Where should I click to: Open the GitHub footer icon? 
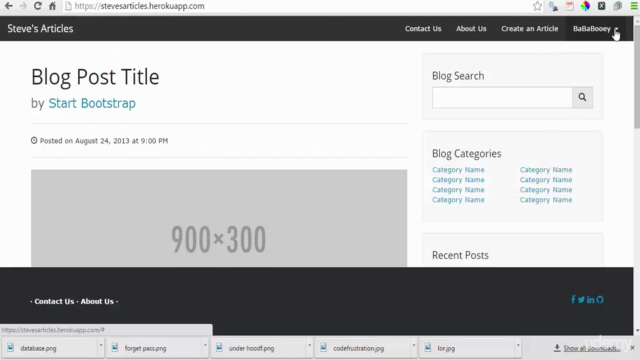tap(600, 300)
